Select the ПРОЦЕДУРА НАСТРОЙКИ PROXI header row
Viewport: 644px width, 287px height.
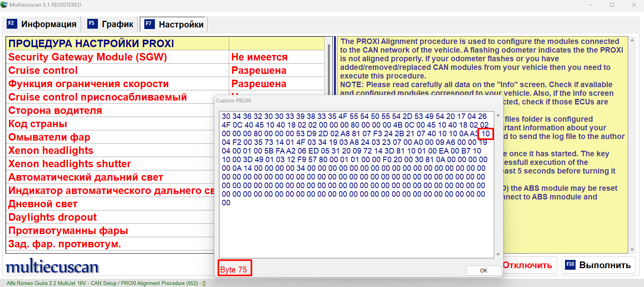tap(165, 44)
